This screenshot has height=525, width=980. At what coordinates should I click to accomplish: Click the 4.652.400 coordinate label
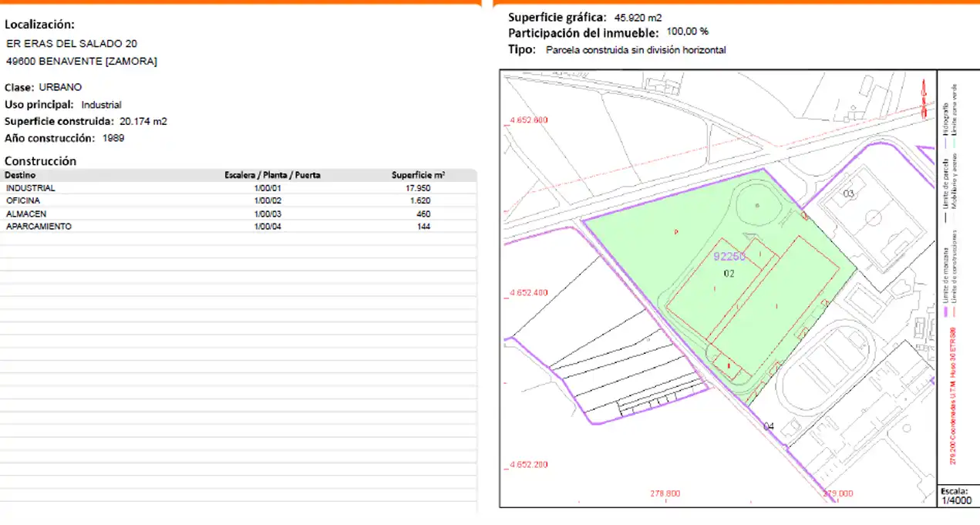coord(529,293)
